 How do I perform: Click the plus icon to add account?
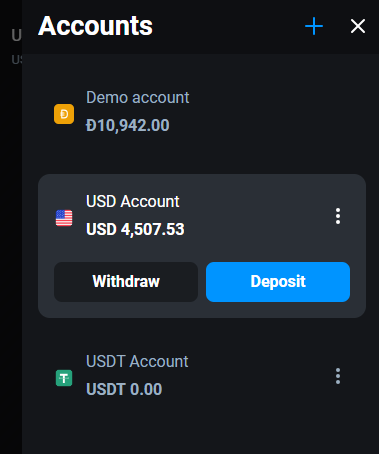point(314,26)
